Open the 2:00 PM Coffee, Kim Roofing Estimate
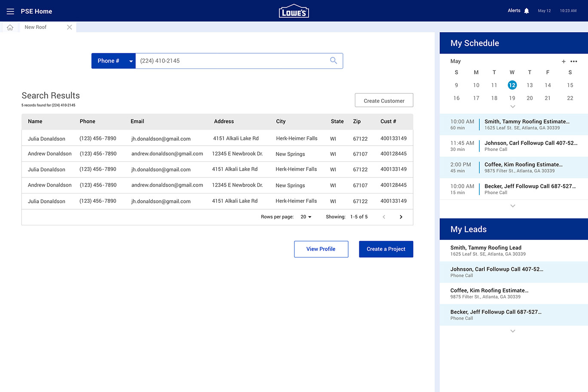Screen dimensions: 588x392 tap(514, 168)
